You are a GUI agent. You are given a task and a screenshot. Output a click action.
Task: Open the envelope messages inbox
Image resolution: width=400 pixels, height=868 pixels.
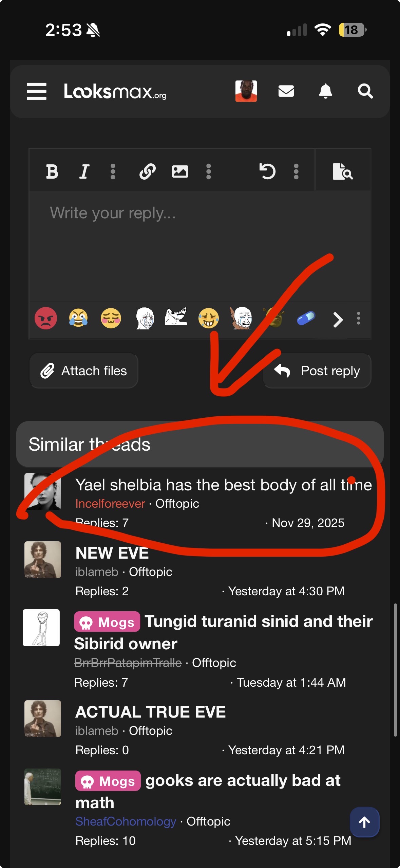[286, 91]
